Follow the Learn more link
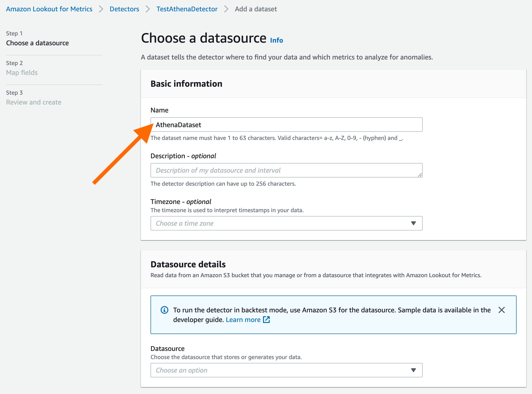Viewport: 532px width, 394px height. tap(243, 320)
